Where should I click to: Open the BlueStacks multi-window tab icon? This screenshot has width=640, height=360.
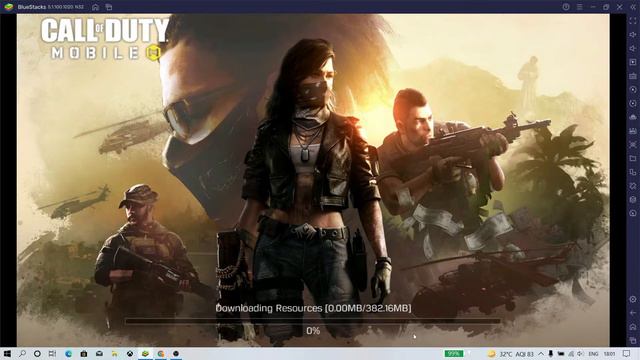pos(109,7)
